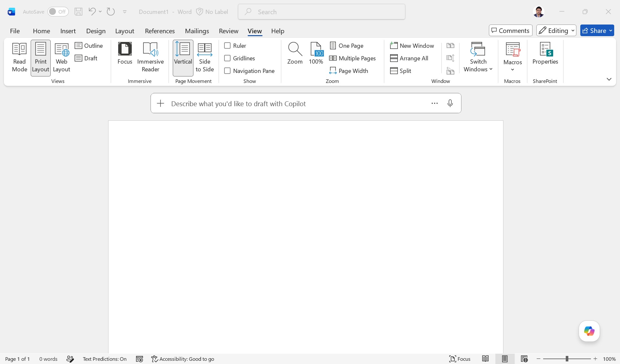Open the Copilot floating button
The width and height of the screenshot is (620, 364).
pos(589,331)
